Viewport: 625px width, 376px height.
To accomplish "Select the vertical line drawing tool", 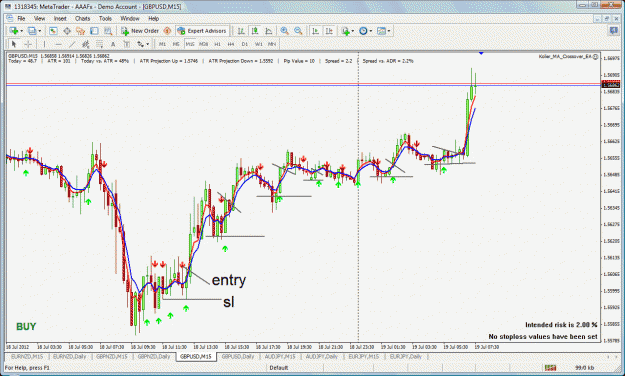I will coord(44,44).
